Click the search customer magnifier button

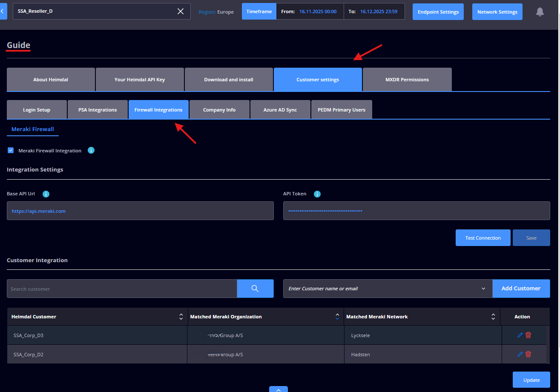255,289
